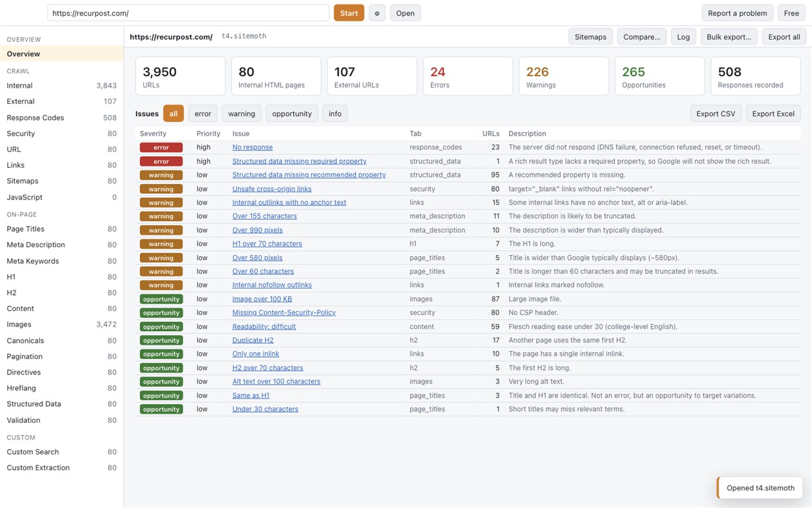The image size is (812, 508).
Task: Open Meta Description in the sidebar
Action: click(x=61, y=245)
